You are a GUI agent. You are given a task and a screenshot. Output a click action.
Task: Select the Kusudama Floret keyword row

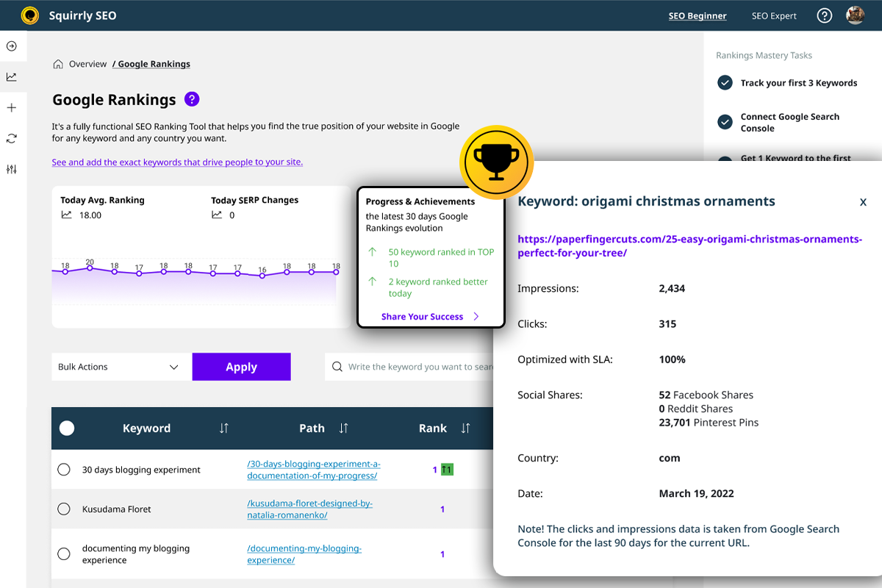[x=64, y=509]
